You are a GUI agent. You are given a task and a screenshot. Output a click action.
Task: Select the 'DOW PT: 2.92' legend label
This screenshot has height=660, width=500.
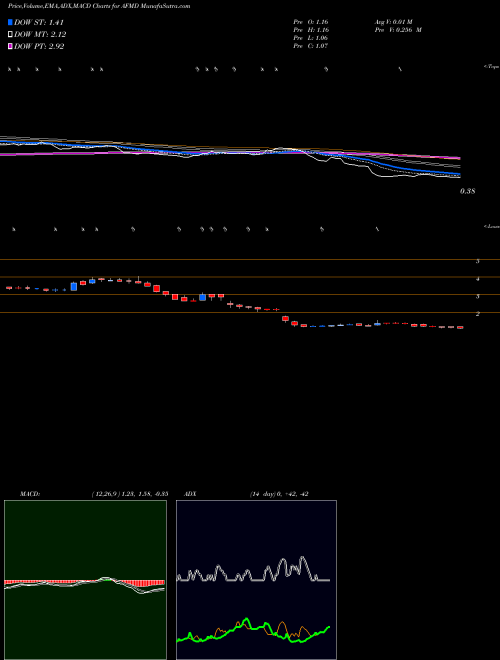click(x=39, y=46)
